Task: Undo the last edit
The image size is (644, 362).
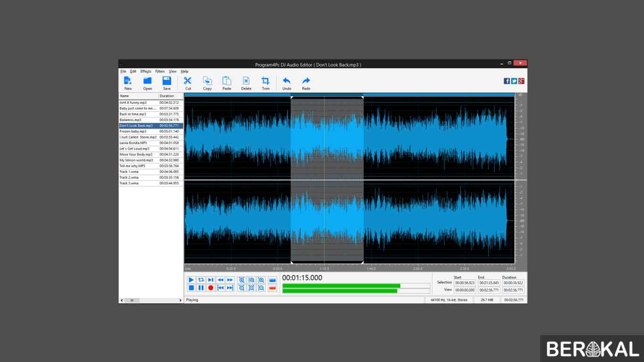Action: 287,82
